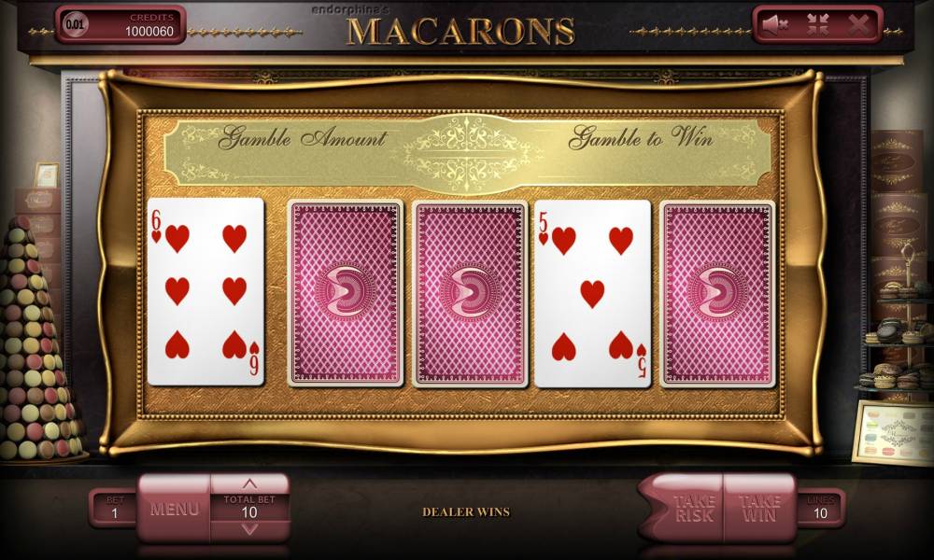This screenshot has height=560, width=934.
Task: Close the game with the X icon
Action: pos(858,25)
